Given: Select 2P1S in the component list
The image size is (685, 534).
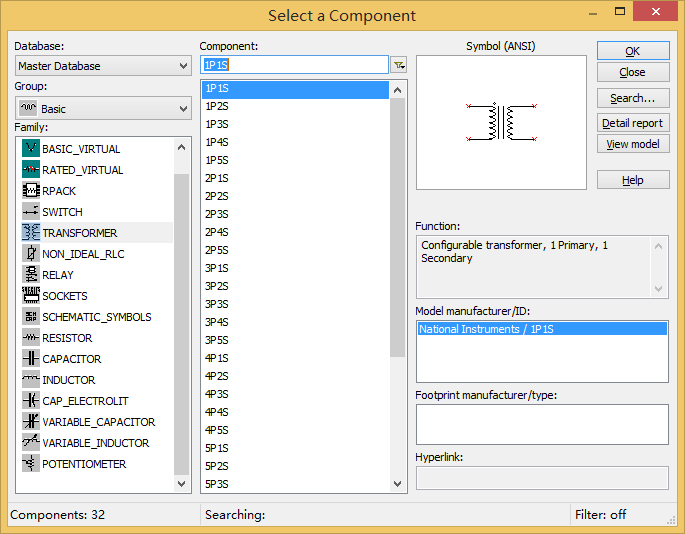Looking at the screenshot, I should [217, 178].
